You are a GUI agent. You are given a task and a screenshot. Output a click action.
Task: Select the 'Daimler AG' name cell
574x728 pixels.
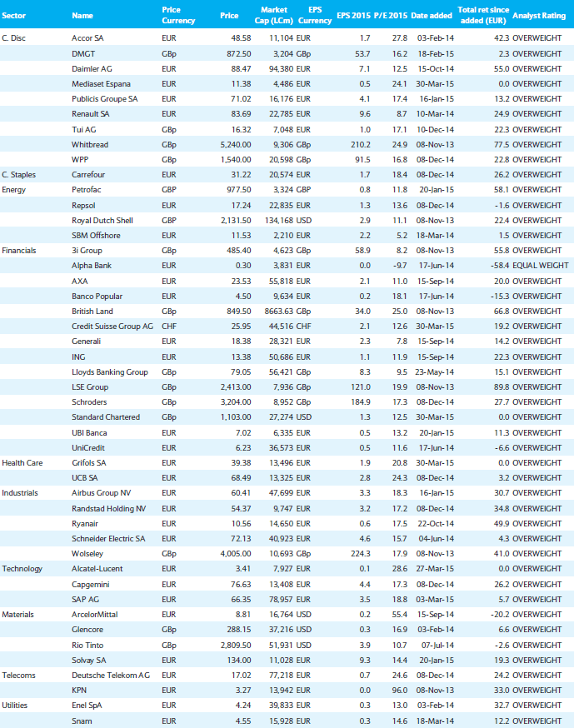tap(92, 68)
